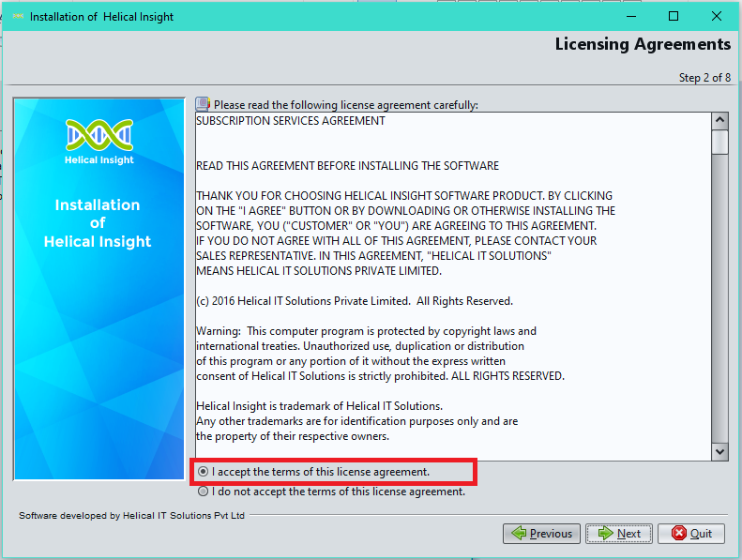Click the license document icon beside 'Please read'
The height and width of the screenshot is (560, 742).
pos(203,104)
